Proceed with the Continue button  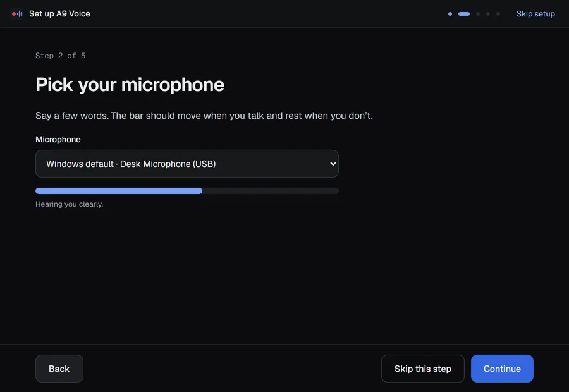(502, 369)
